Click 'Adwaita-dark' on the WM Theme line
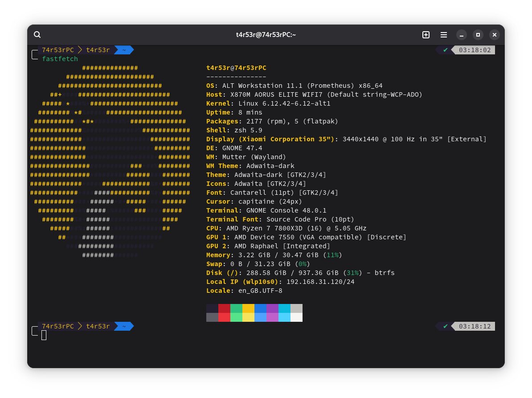Screen dimensions: 532x398 pyautogui.click(x=270, y=166)
